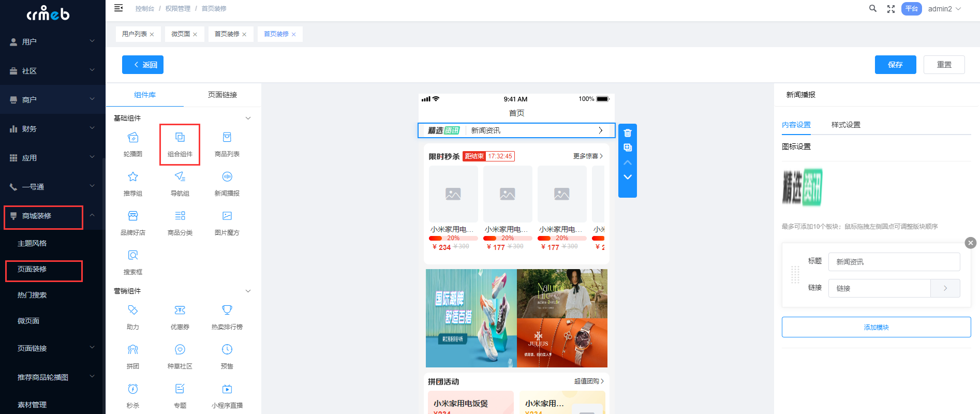This screenshot has height=414, width=980.
Task: Expand the 应用 sidebar menu
Action: tap(52, 157)
